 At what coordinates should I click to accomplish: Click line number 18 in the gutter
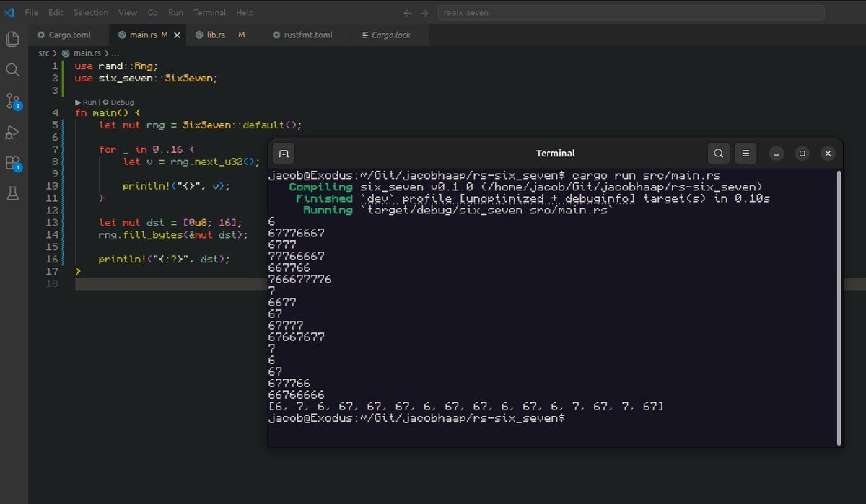(52, 284)
